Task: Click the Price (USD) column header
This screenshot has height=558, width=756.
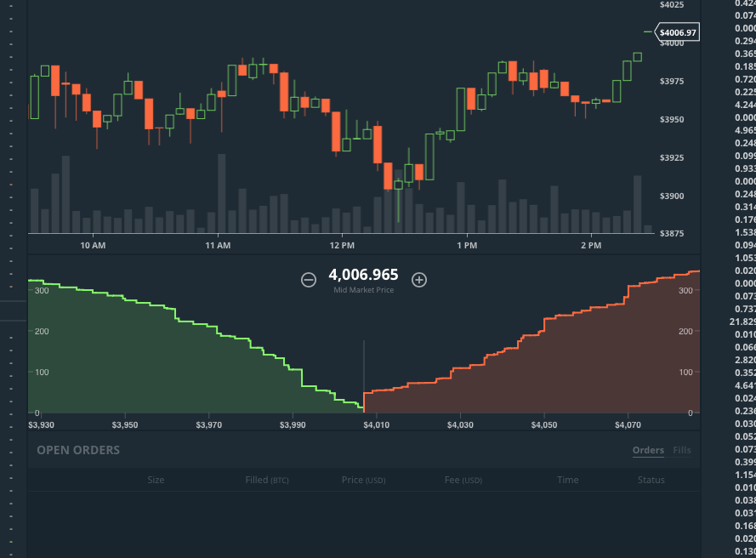Action: pyautogui.click(x=364, y=480)
